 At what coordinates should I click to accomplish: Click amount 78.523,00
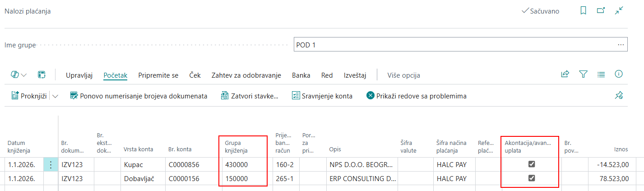pos(614,178)
